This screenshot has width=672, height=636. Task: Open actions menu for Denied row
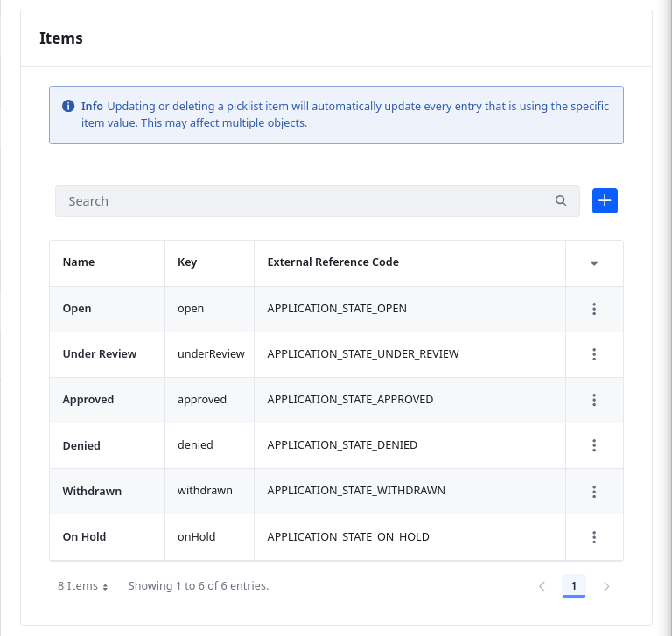tap(594, 445)
